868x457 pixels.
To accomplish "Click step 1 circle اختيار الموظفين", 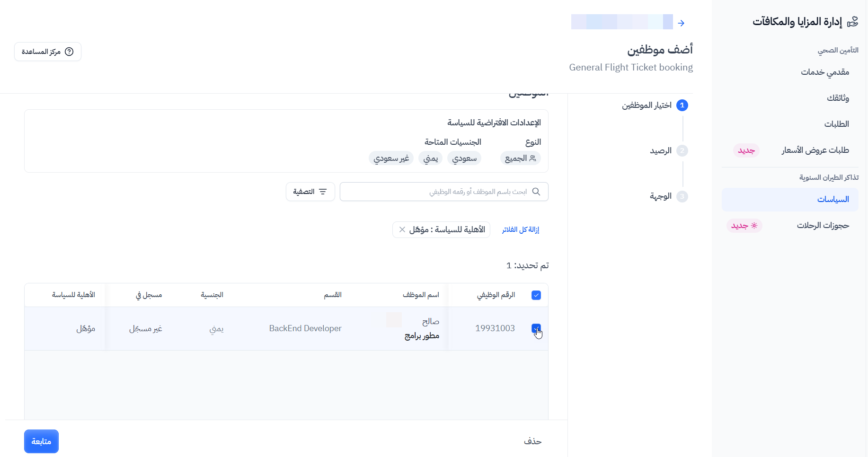I will [x=682, y=105].
